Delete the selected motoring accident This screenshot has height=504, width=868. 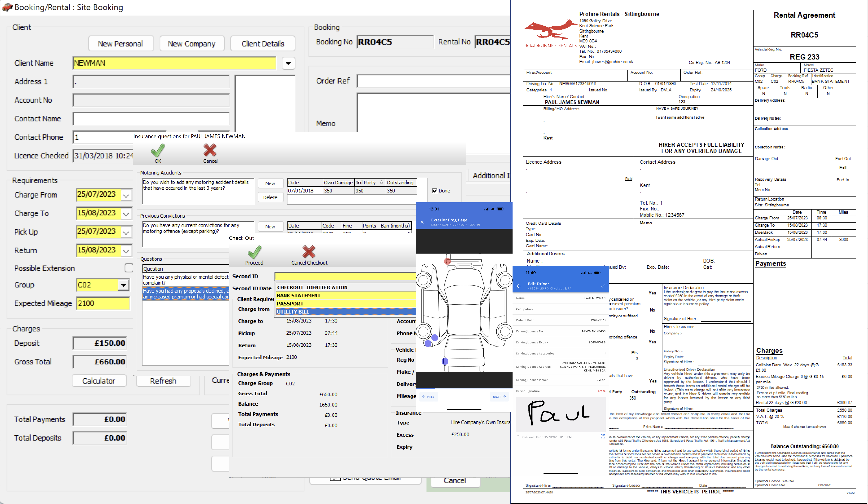[x=270, y=197]
